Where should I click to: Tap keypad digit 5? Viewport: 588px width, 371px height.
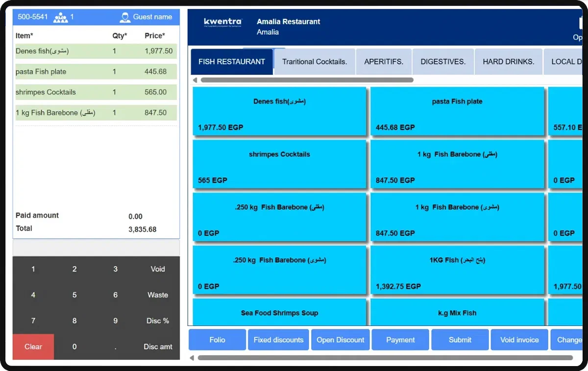[74, 295]
